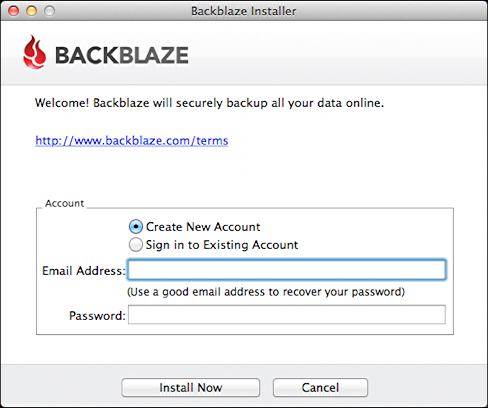Click the Backblaze Installer title bar text
Viewport: 488px width, 408px height.
[244, 11]
